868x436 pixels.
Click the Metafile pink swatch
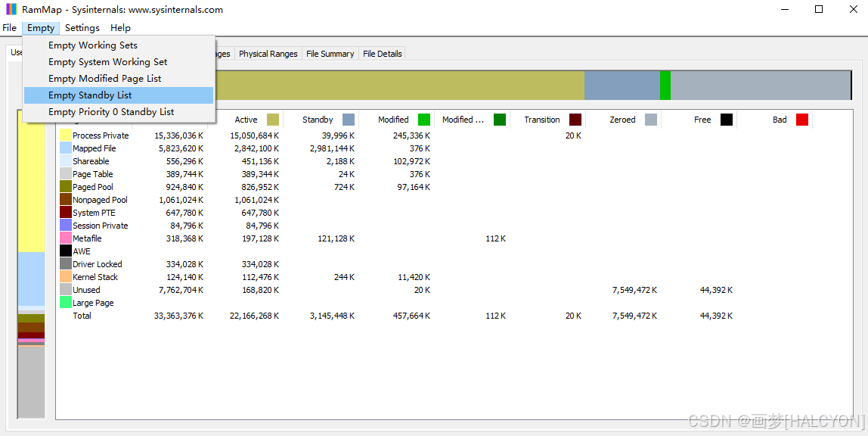pos(65,238)
